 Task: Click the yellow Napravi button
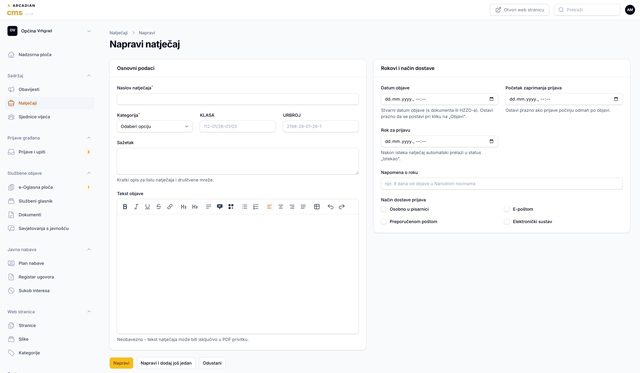point(121,363)
